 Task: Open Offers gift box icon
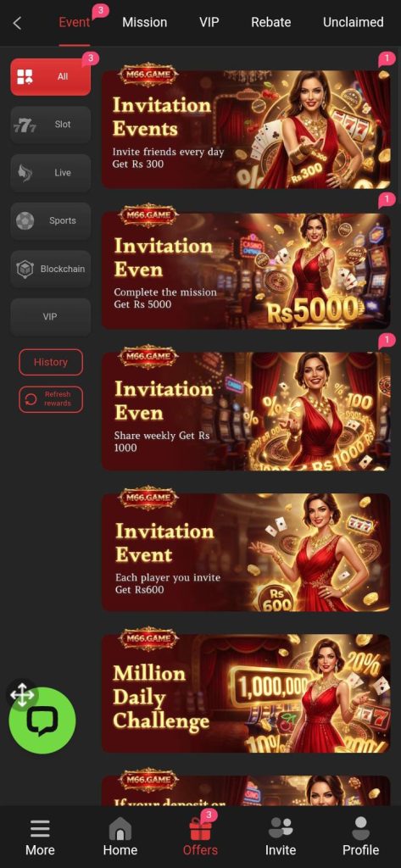tap(200, 829)
